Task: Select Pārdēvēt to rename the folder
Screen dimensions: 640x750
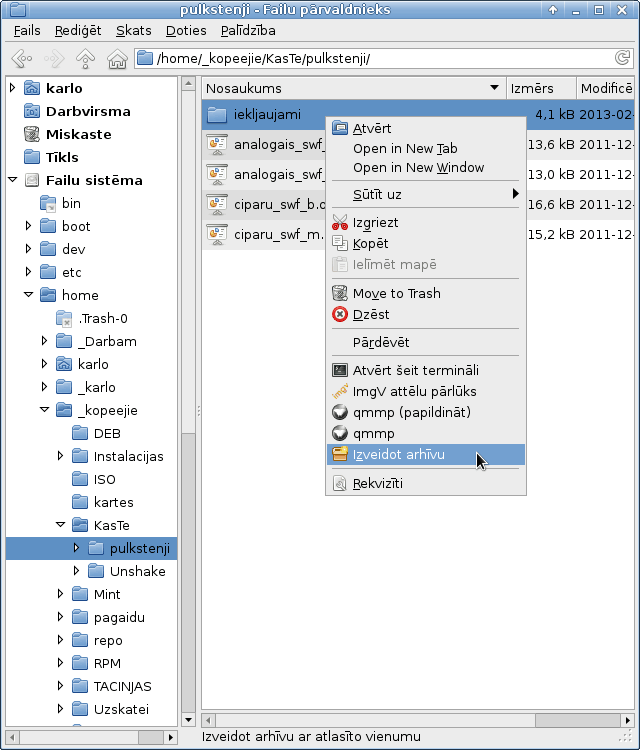Action: pyautogui.click(x=426, y=342)
